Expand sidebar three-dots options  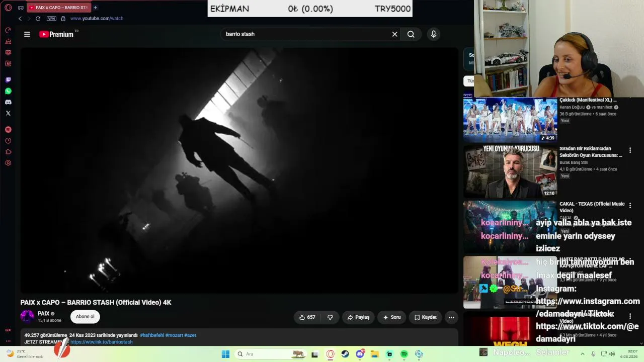click(x=8, y=340)
